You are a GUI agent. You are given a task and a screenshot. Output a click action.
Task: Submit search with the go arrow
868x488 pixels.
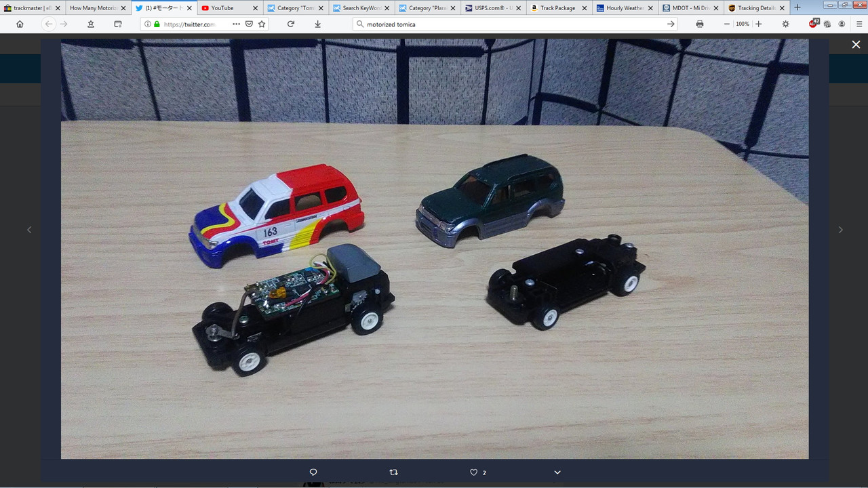pyautogui.click(x=671, y=24)
